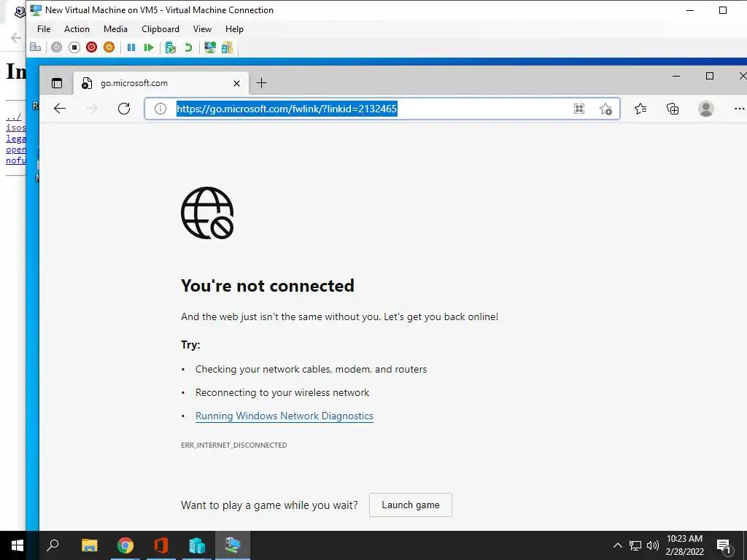Click the grid icon in the address bar
Image resolution: width=747 pixels, height=560 pixels.
coord(578,109)
